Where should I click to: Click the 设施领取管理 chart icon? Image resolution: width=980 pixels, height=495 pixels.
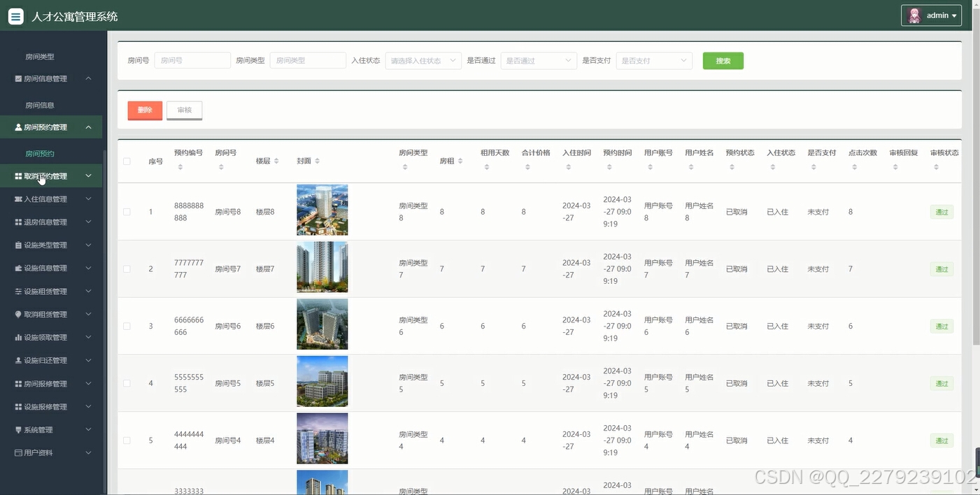pyautogui.click(x=18, y=338)
